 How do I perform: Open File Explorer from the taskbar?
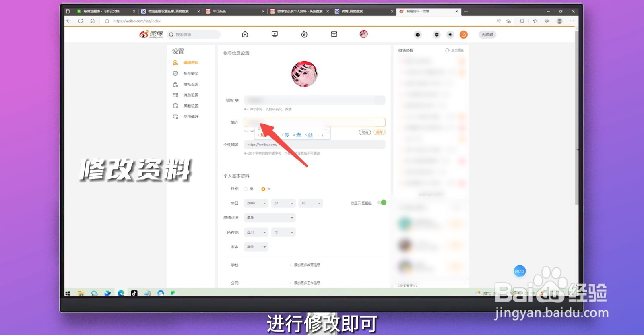81,293
